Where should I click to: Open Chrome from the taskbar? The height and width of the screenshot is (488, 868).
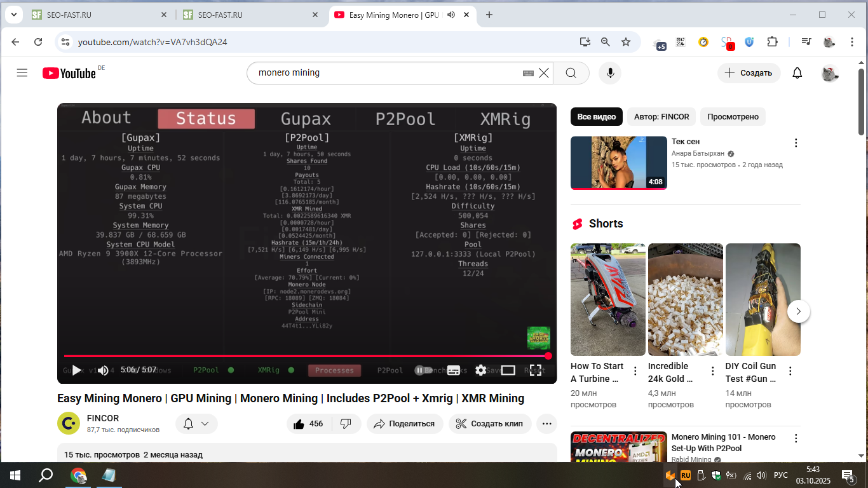78,475
